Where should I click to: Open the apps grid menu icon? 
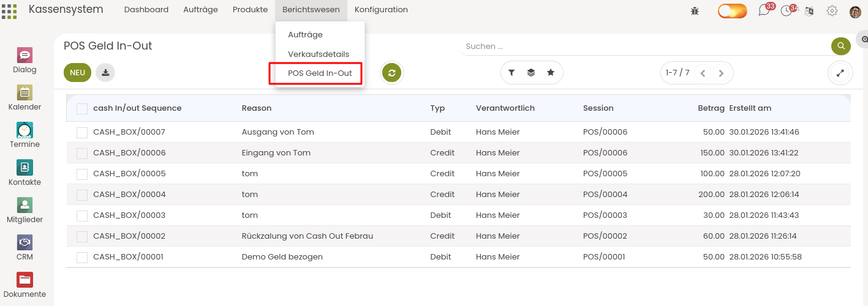pos(9,12)
